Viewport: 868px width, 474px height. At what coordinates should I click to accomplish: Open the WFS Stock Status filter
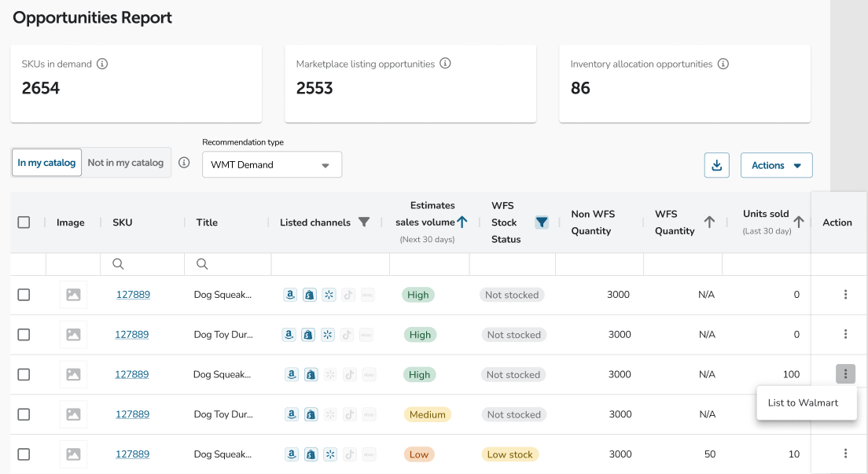click(542, 222)
